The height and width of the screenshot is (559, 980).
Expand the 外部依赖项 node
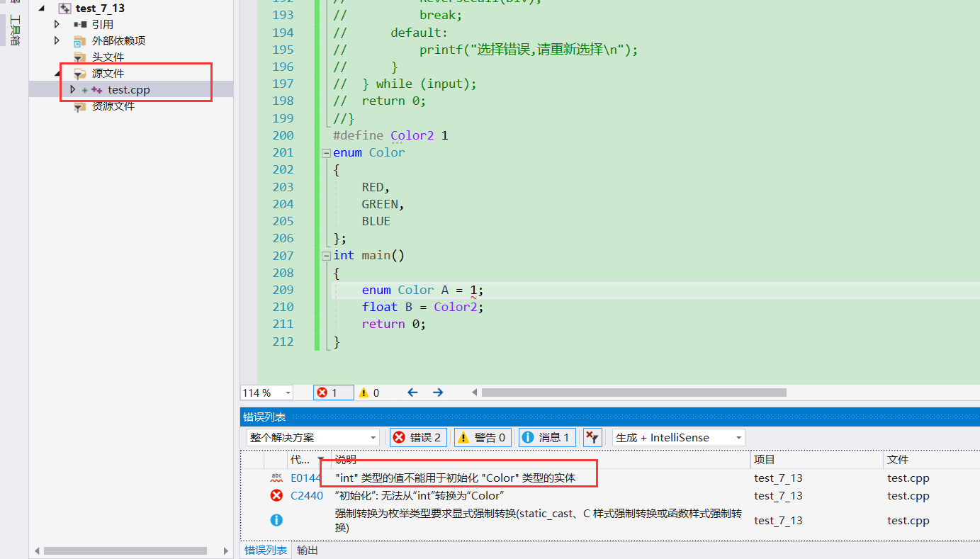[x=57, y=40]
